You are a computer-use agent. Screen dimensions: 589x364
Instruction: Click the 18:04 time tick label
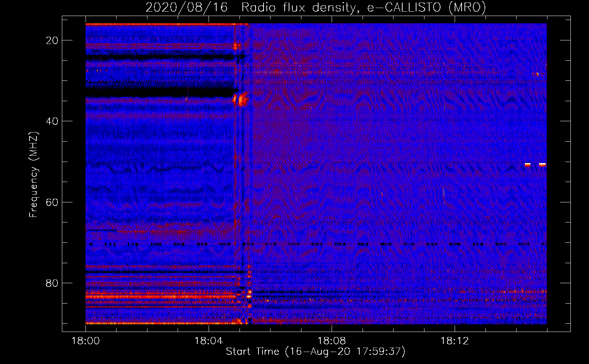[209, 341]
